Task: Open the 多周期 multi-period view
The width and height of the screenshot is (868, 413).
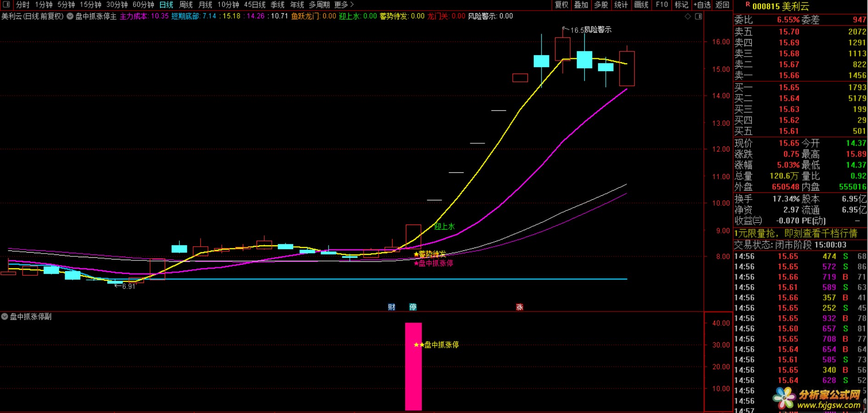Action: tap(319, 5)
